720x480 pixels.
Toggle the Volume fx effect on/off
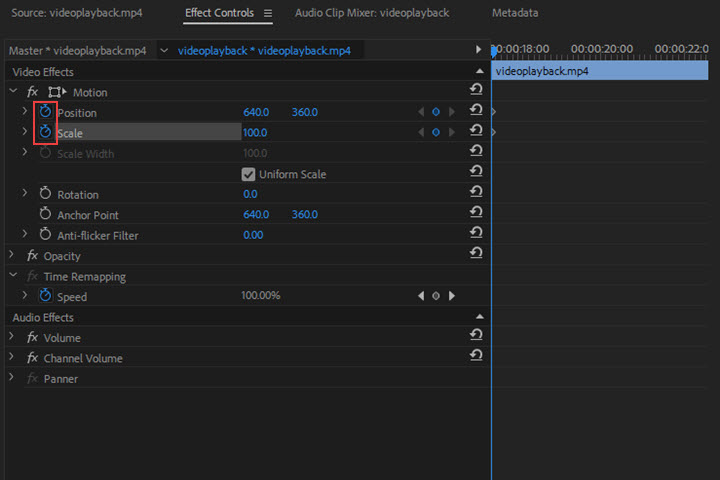(32, 338)
